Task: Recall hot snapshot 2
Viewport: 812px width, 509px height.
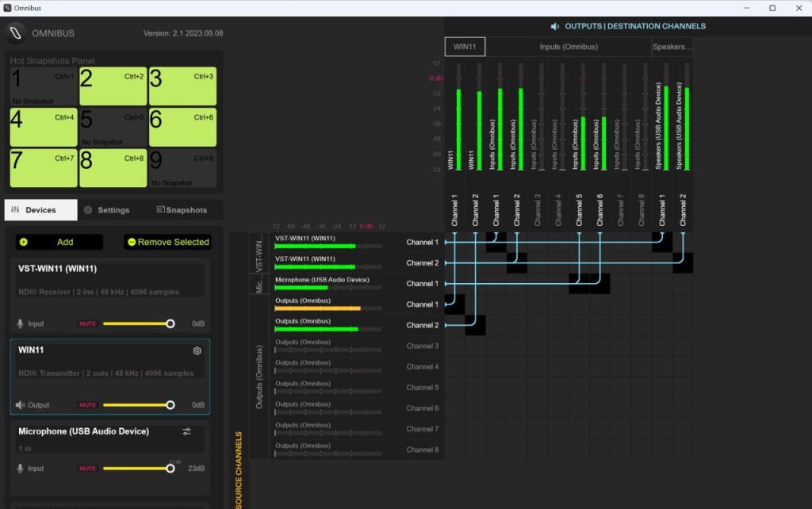Action: click(113, 86)
